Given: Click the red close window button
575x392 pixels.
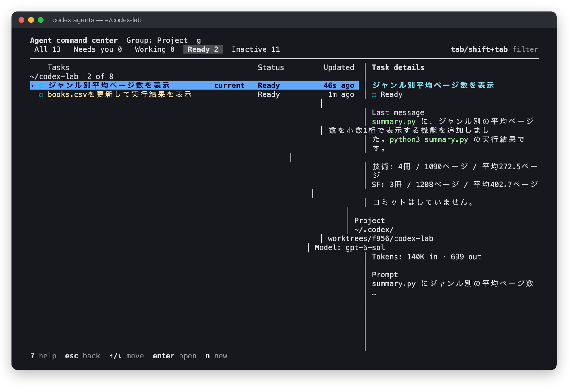Looking at the screenshot, I should [x=21, y=20].
